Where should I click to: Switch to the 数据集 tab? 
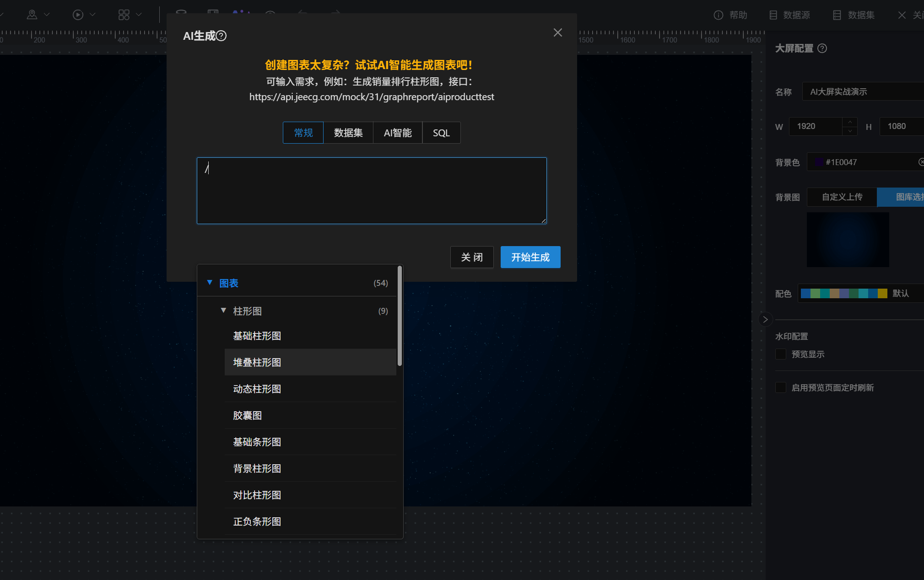[348, 133]
